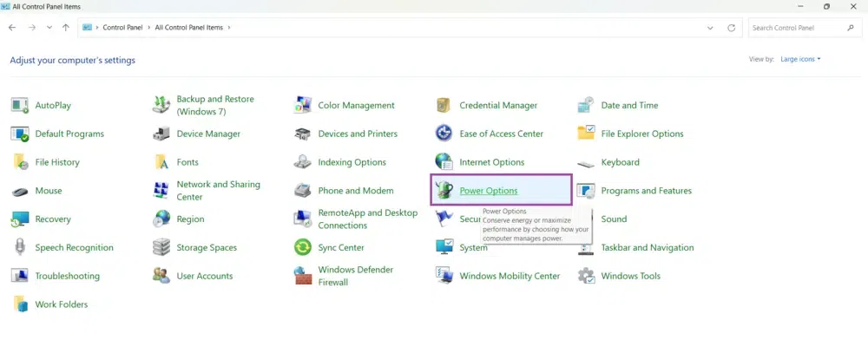The image size is (868, 340).
Task: Open the Work Folders icon
Action: pyautogui.click(x=20, y=304)
